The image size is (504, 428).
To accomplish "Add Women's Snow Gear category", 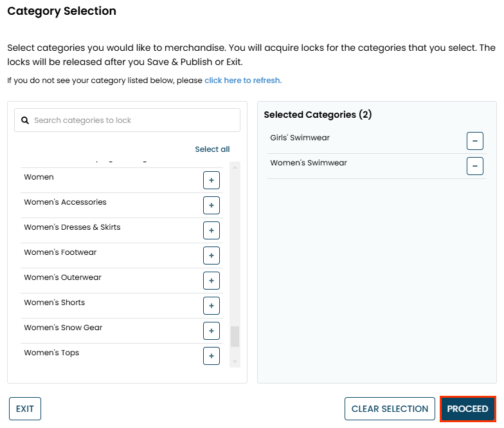I will click(212, 331).
